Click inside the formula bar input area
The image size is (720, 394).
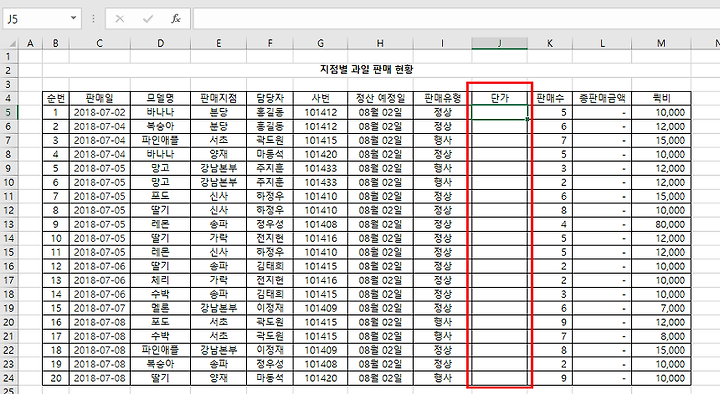pyautogui.click(x=456, y=18)
